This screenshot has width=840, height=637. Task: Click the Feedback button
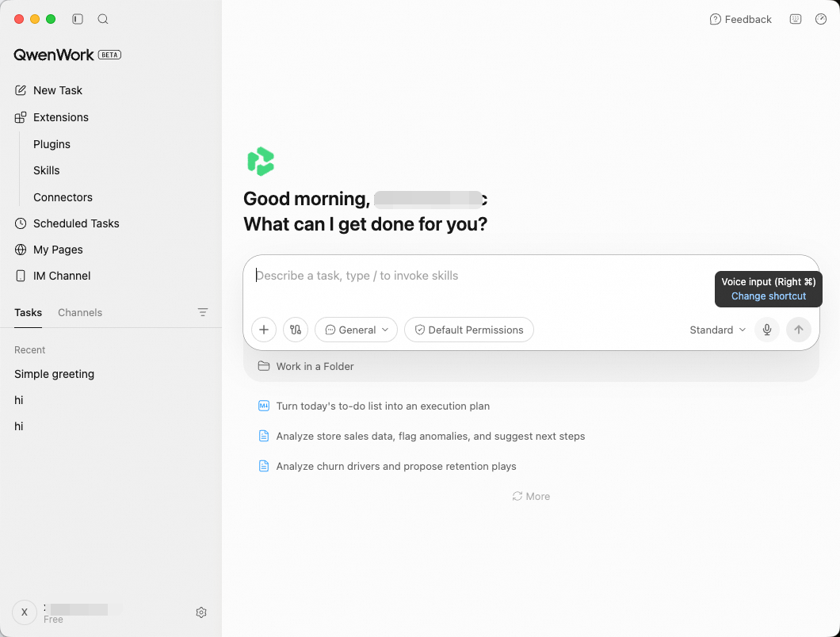741,19
